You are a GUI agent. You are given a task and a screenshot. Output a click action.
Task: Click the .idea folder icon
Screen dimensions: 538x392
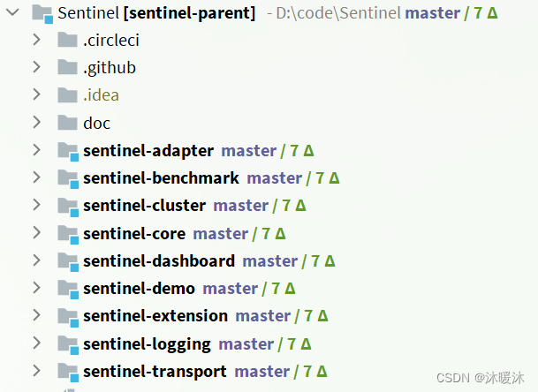click(68, 94)
